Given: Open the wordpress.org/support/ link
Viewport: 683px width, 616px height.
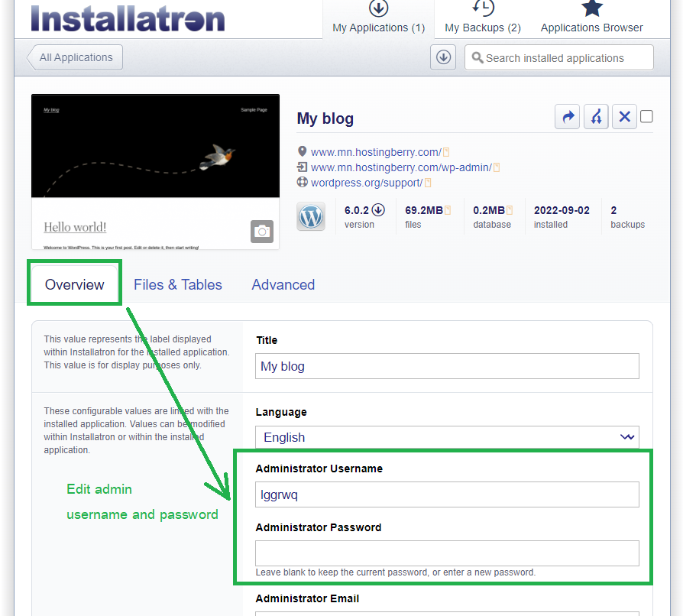Looking at the screenshot, I should (366, 183).
